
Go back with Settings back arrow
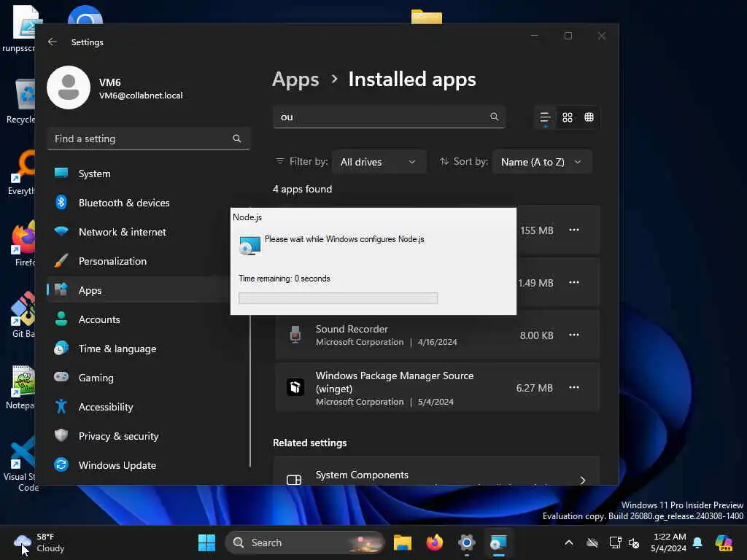coord(53,42)
